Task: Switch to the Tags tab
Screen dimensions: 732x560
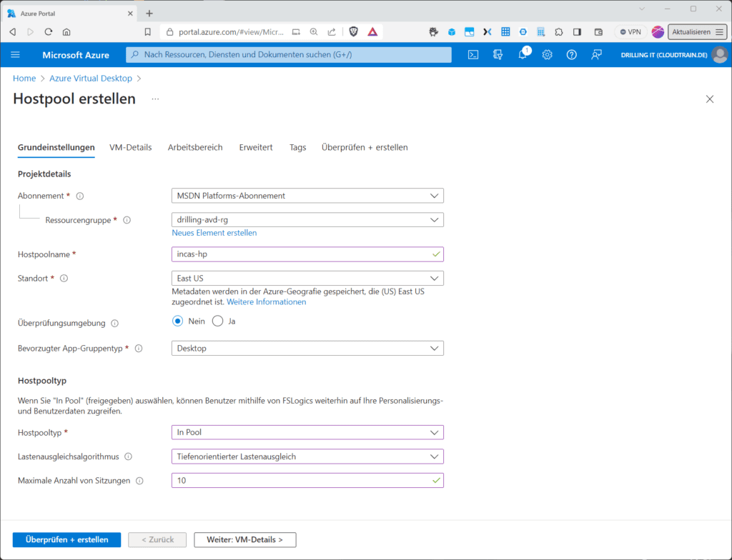Action: tap(298, 147)
